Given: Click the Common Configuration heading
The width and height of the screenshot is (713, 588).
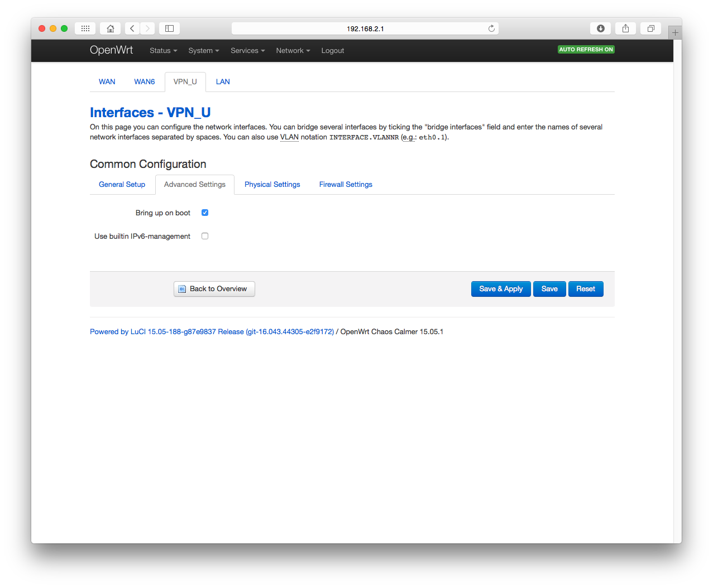Looking at the screenshot, I should [x=148, y=164].
